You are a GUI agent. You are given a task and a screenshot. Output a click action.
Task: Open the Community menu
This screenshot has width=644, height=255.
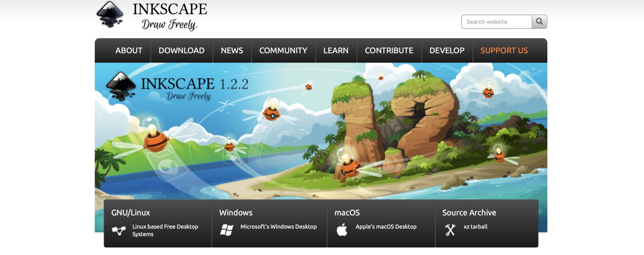click(x=283, y=51)
